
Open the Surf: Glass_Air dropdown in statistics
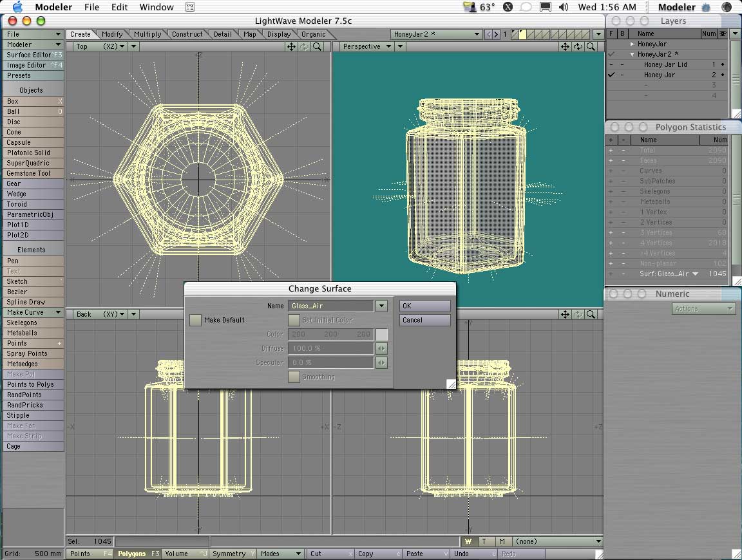[x=695, y=274]
